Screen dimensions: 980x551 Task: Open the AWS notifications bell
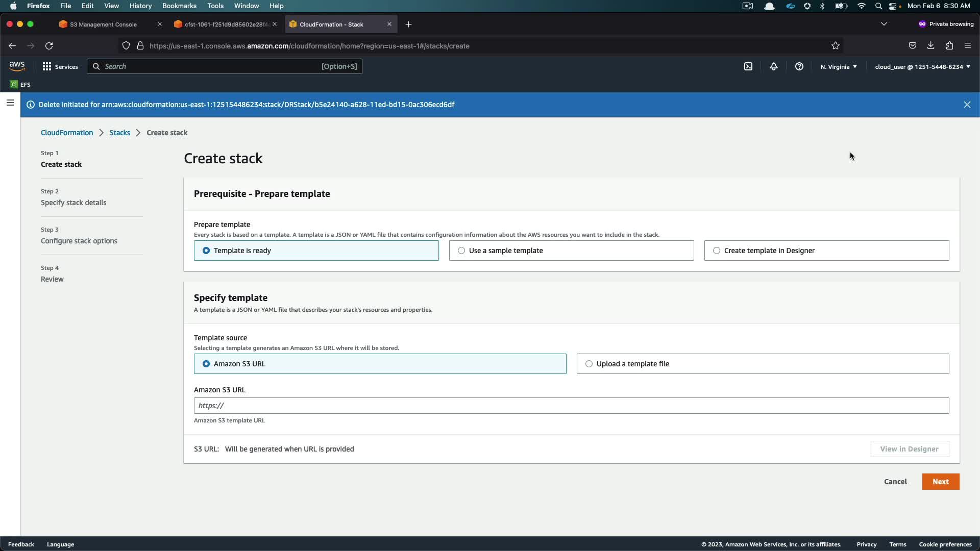point(774,66)
